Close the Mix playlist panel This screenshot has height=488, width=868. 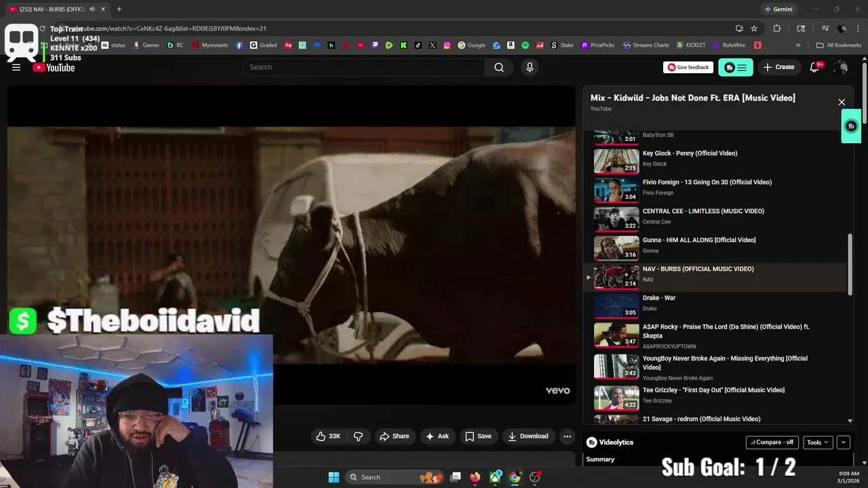[x=842, y=102]
